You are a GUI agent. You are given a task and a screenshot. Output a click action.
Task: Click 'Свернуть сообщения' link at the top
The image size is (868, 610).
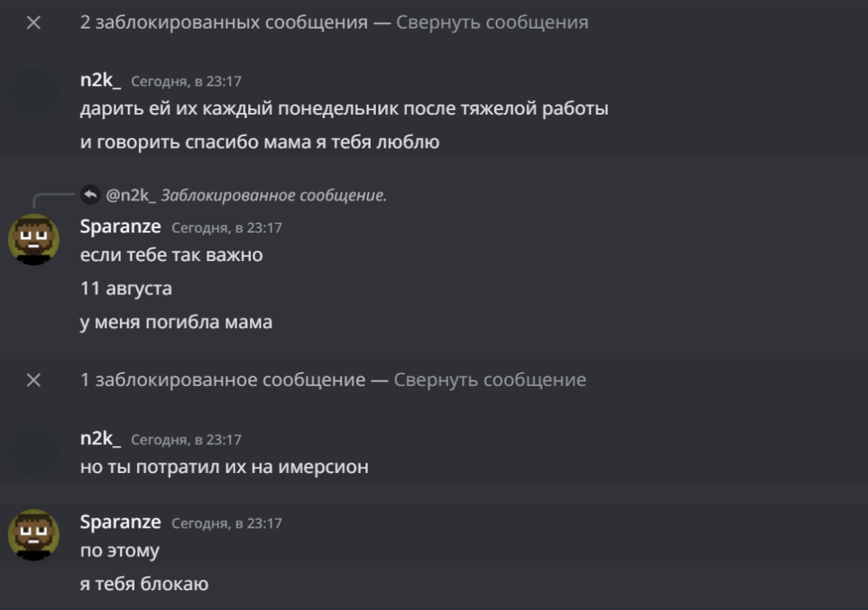492,23
